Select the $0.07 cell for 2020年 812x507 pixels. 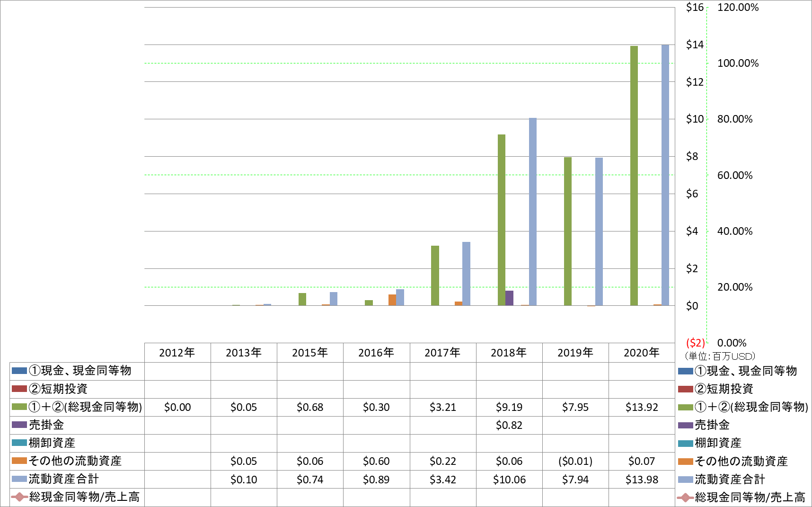(642, 461)
